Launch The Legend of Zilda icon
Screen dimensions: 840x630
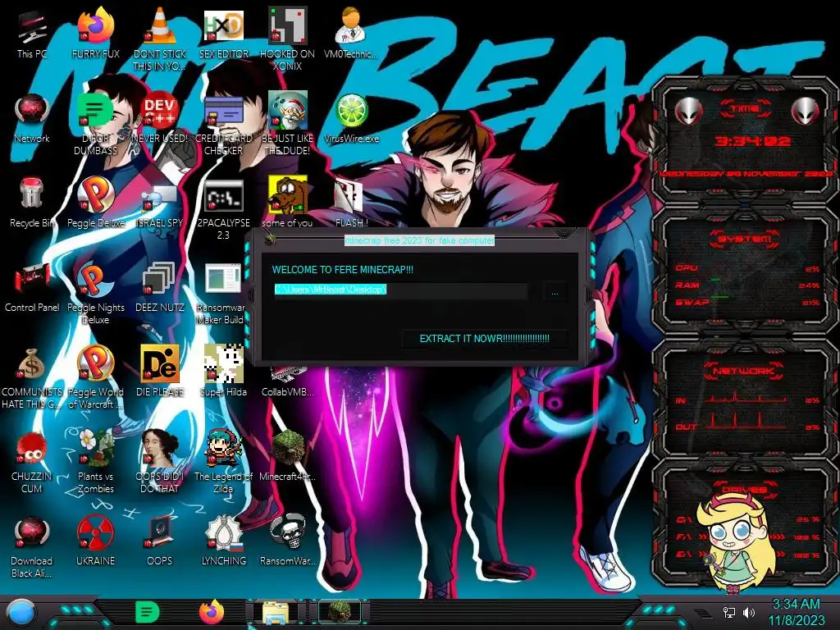point(224,462)
